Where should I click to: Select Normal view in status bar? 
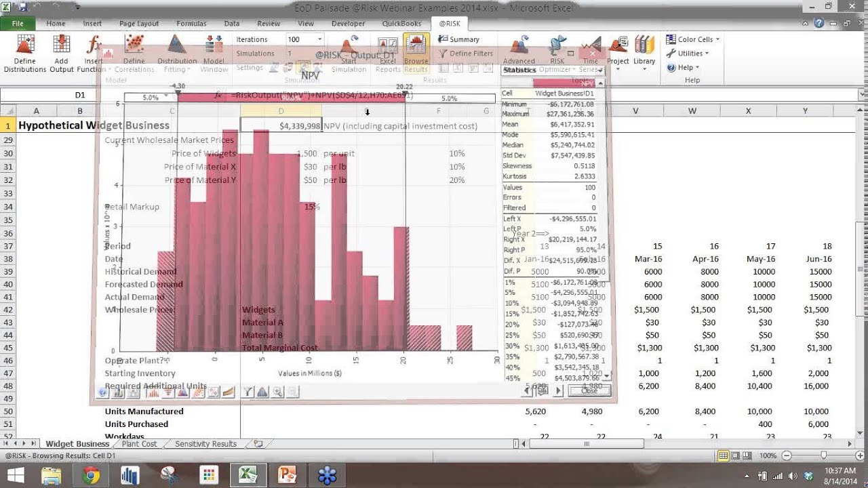[724, 456]
